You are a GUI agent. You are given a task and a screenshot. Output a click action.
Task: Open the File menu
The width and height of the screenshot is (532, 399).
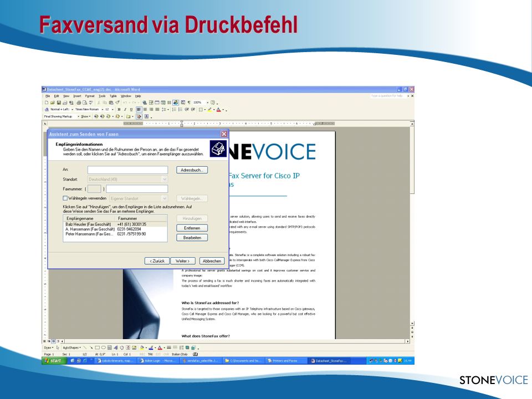48,96
